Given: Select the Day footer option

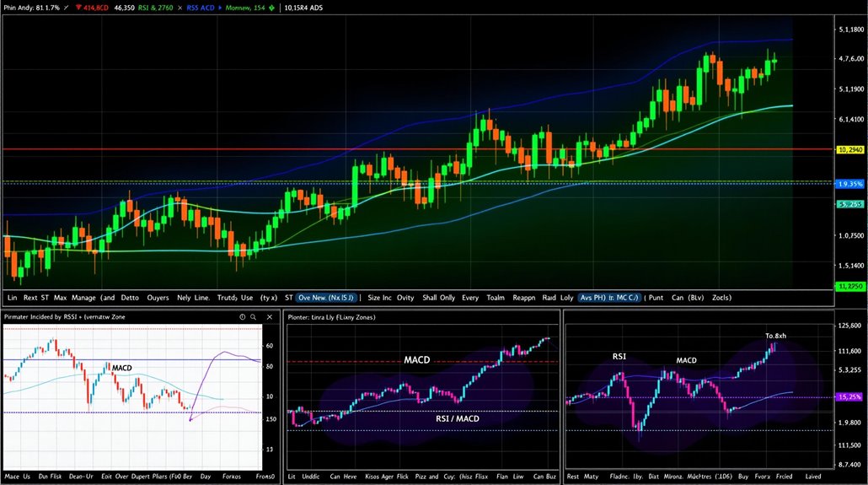Looking at the screenshot, I should pos(206,476).
